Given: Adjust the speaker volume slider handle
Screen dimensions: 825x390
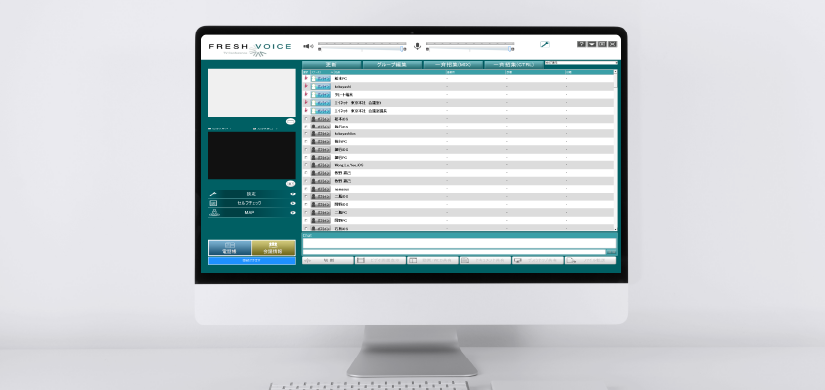Looking at the screenshot, I should [x=402, y=48].
